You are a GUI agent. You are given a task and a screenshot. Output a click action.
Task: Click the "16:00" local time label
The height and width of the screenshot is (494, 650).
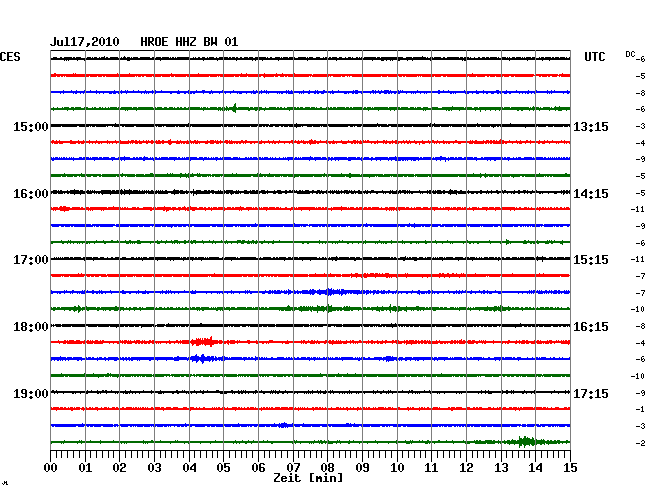[x=31, y=194]
